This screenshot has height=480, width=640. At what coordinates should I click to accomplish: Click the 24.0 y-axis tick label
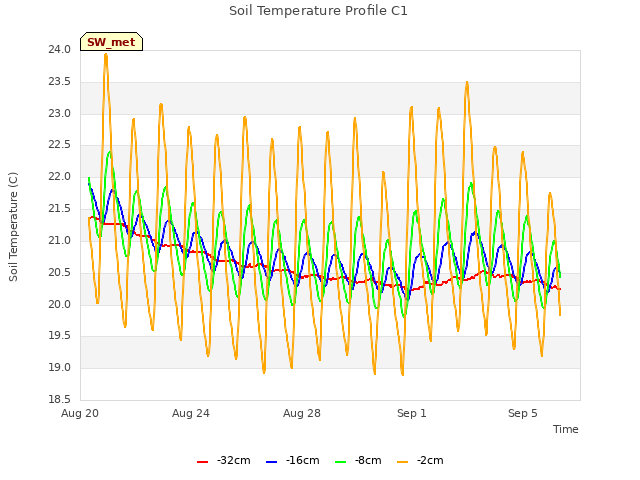(60, 50)
